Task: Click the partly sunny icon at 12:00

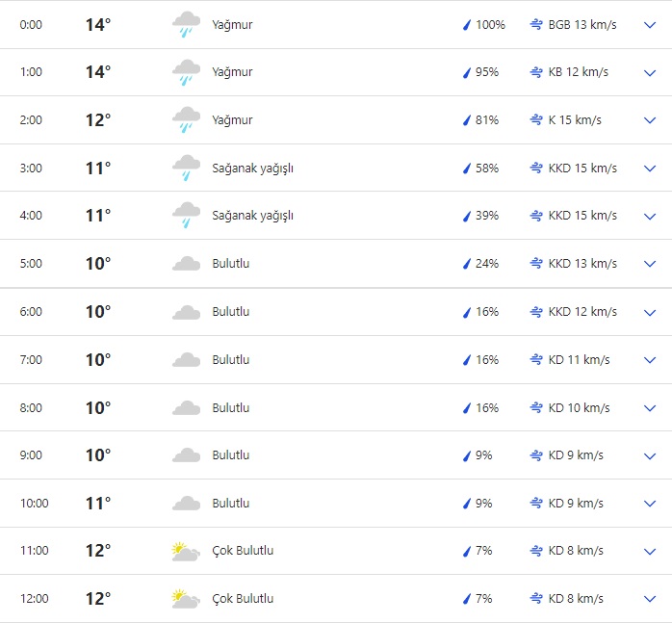Action: click(185, 599)
